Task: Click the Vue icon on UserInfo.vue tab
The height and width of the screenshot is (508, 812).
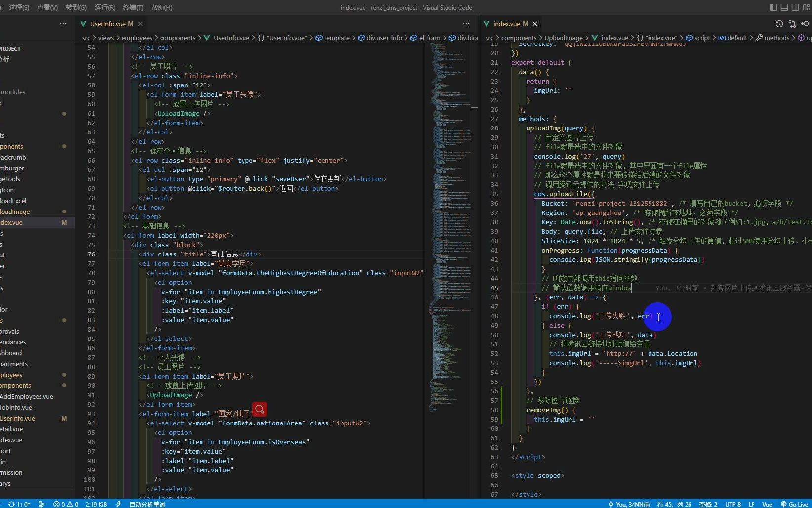Action: (83, 24)
